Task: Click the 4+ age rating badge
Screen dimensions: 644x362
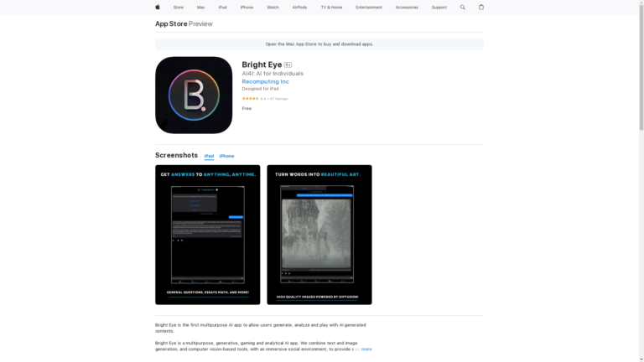Action: pos(288,65)
